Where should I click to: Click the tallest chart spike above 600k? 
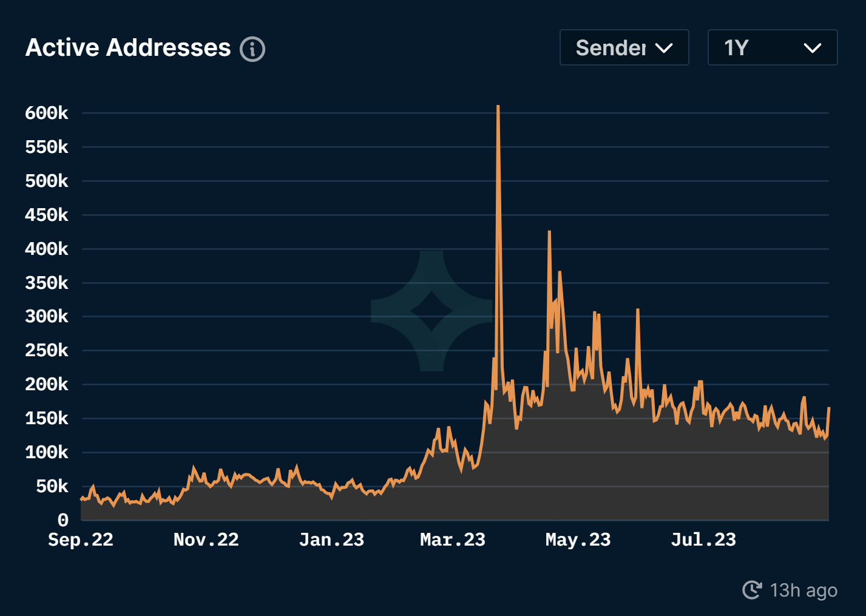[x=498, y=107]
